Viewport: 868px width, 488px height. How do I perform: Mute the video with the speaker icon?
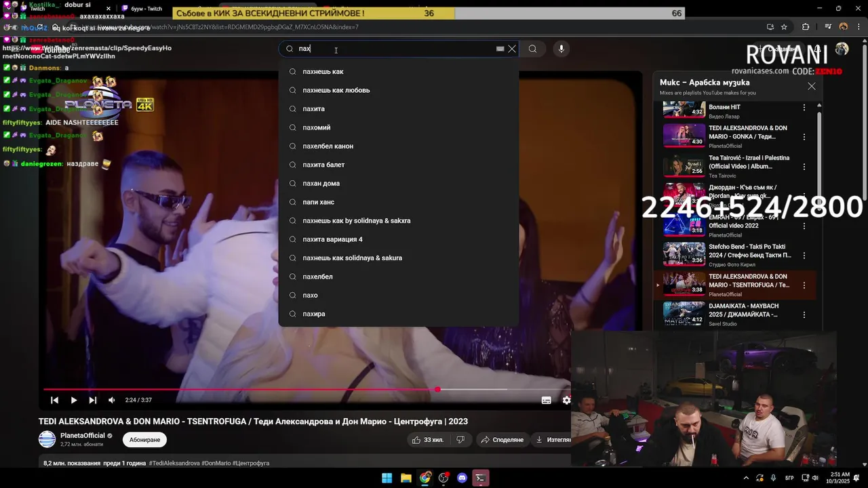click(x=112, y=400)
